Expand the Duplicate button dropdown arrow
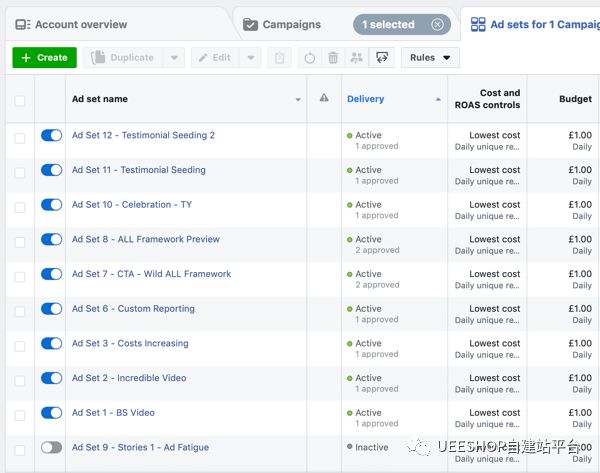 [173, 58]
